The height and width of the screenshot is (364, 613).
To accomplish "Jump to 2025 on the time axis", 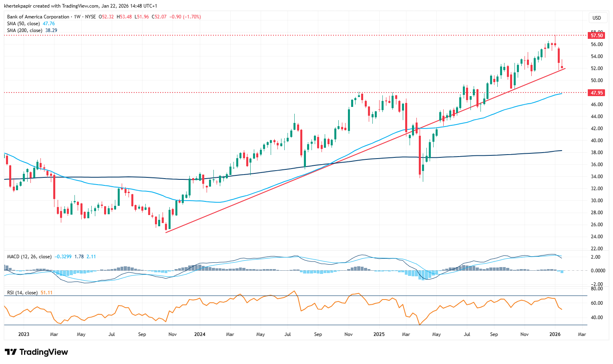I will [379, 334].
